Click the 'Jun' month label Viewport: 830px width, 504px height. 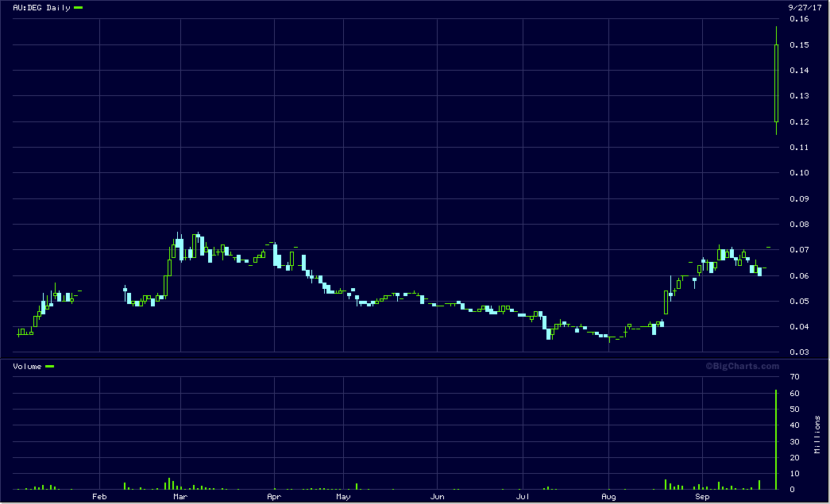point(437,497)
